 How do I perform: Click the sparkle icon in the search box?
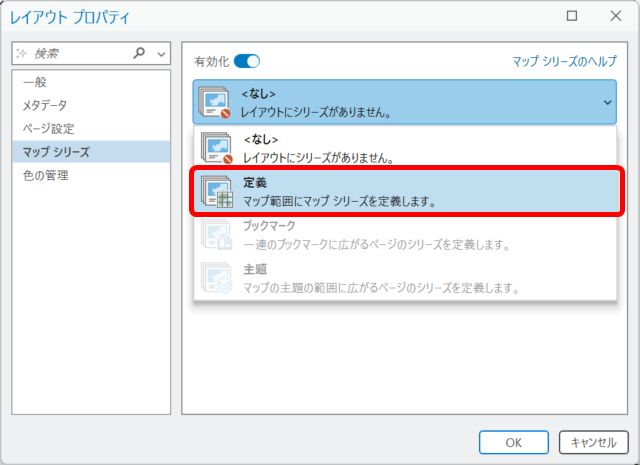tap(23, 53)
